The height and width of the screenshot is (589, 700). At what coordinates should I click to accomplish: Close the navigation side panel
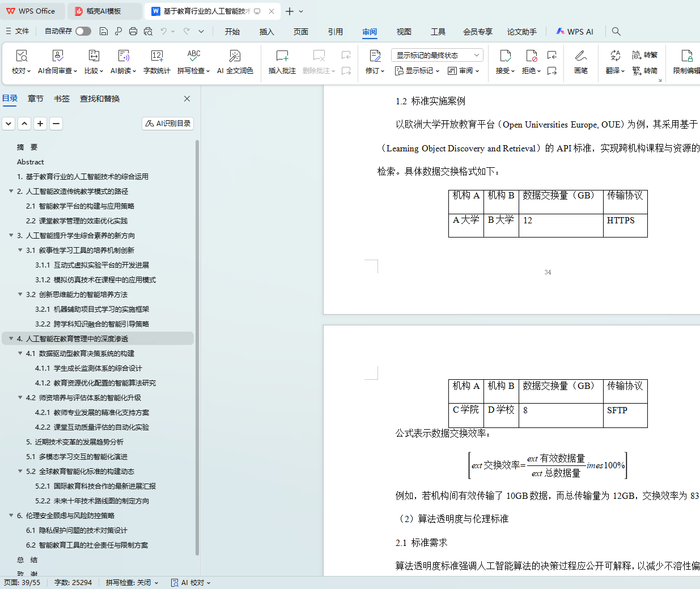point(187,99)
